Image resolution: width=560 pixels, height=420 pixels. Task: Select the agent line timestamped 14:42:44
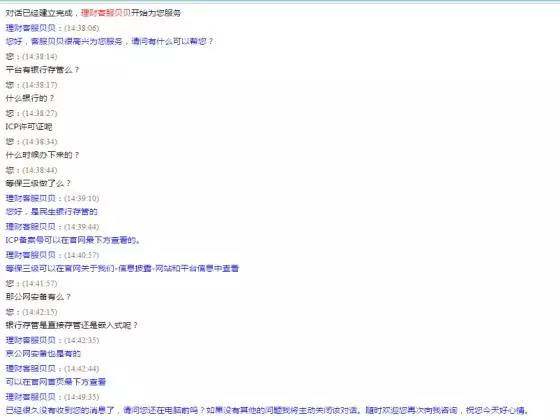point(52,369)
